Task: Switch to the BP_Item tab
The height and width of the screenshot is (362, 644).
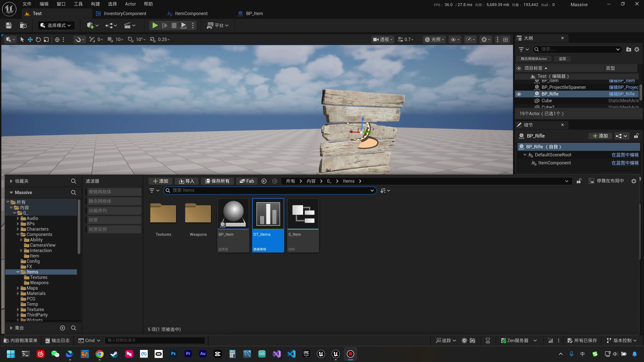Action: tap(254, 13)
